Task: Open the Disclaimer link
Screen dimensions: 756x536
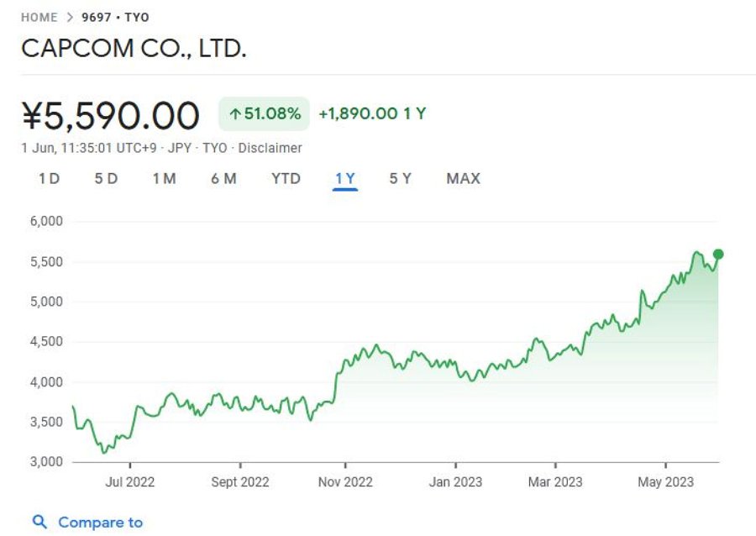Action: point(270,148)
